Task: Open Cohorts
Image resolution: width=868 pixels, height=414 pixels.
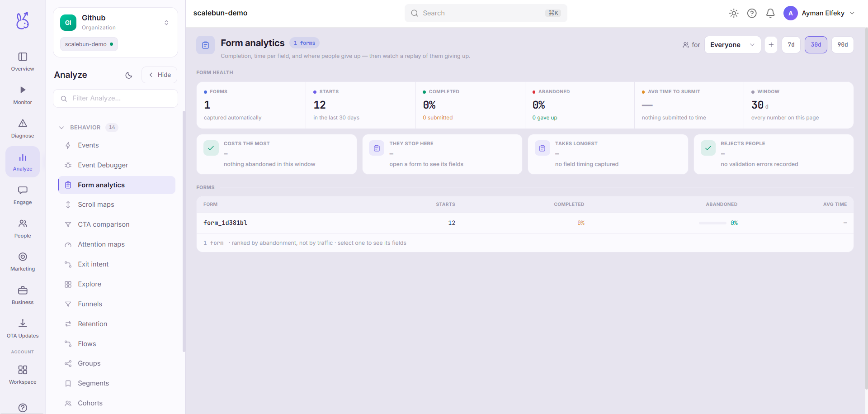Action: pyautogui.click(x=117, y=403)
